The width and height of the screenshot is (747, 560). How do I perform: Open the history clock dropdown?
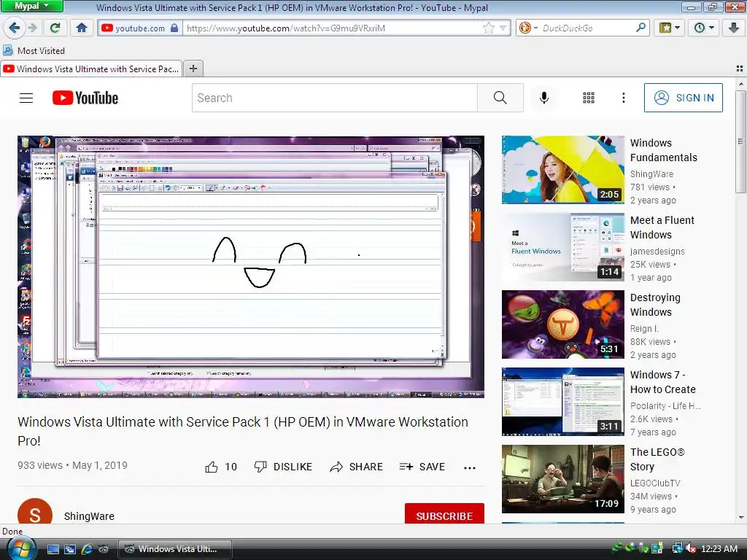tap(704, 28)
